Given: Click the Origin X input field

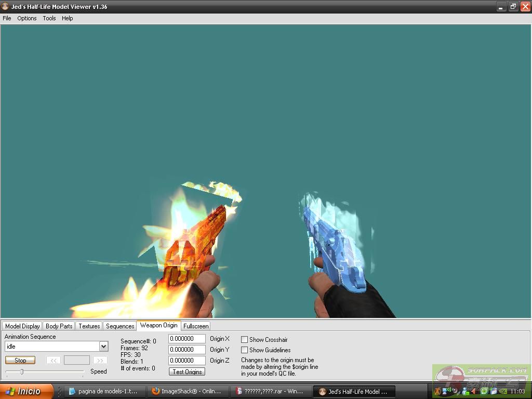Looking at the screenshot, I should [187, 339].
